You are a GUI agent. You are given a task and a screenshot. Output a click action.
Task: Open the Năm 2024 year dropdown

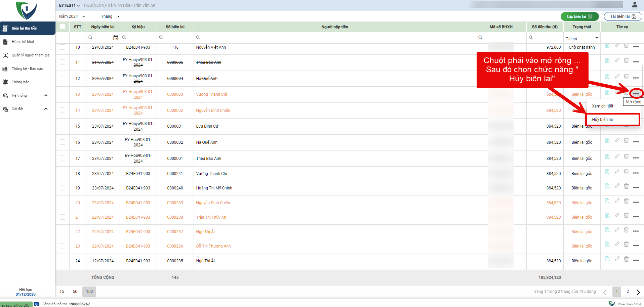click(72, 16)
